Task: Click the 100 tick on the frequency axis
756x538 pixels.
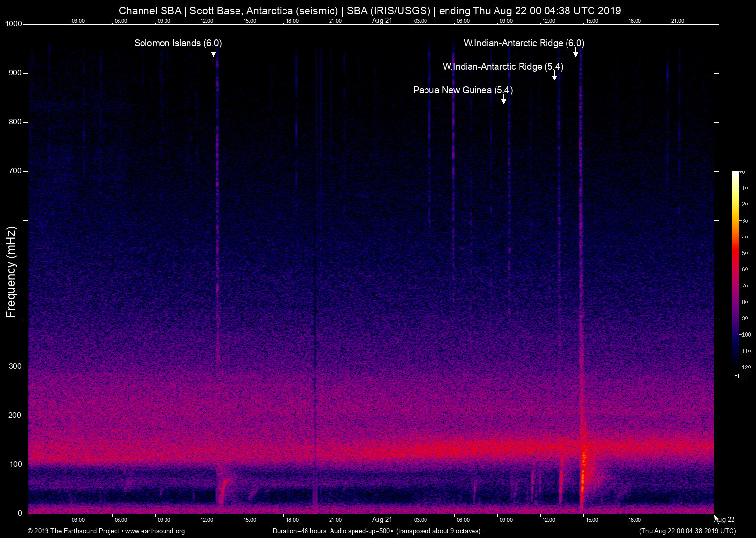Action: pyautogui.click(x=16, y=465)
